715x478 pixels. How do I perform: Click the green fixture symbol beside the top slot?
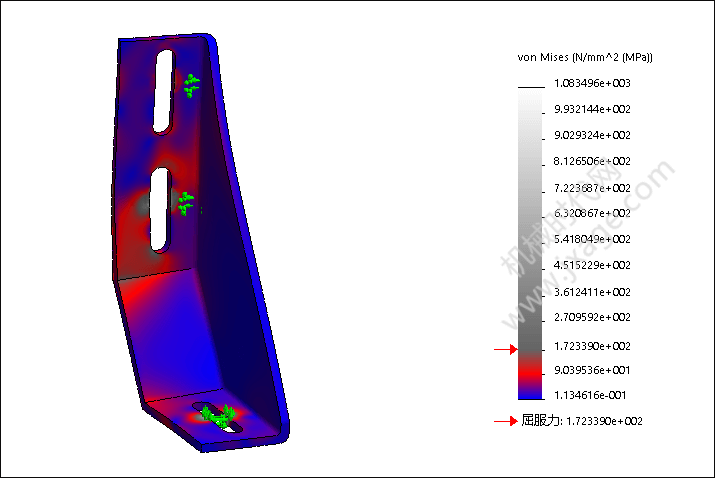coord(192,86)
